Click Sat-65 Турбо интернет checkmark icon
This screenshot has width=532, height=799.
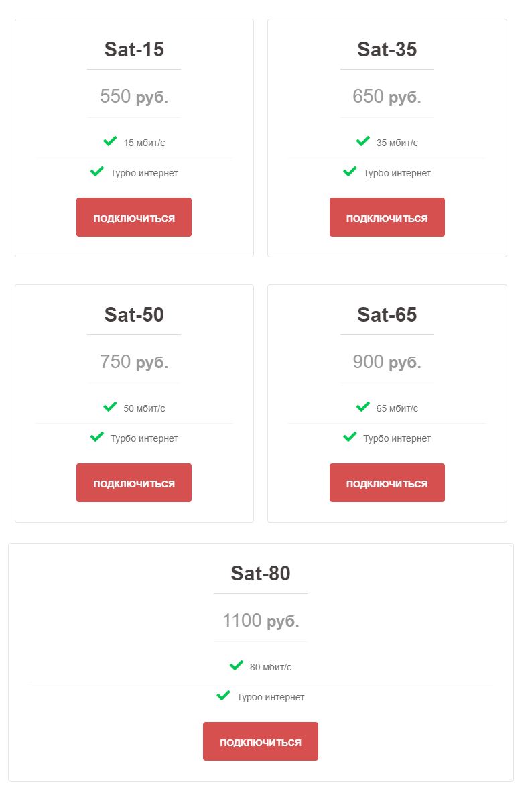350,438
